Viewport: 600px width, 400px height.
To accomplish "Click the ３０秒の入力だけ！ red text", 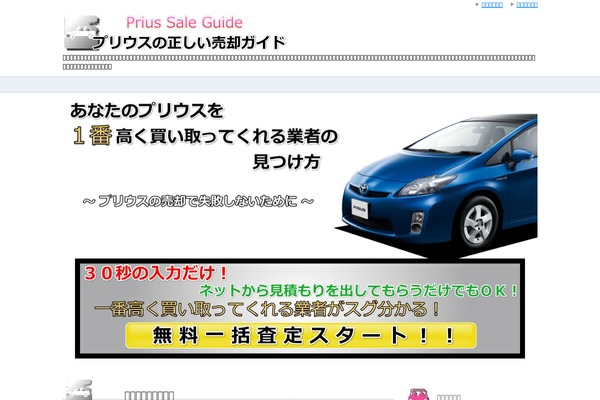I will [x=156, y=273].
